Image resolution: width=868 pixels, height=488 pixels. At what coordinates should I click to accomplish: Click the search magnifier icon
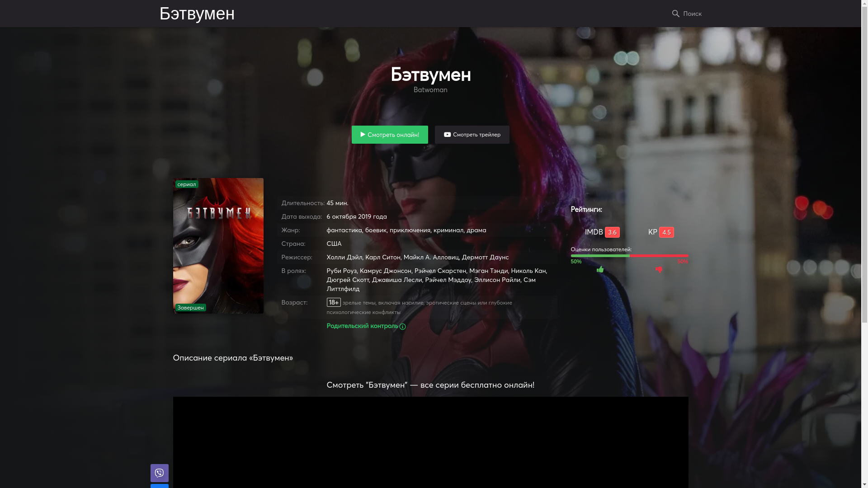[x=675, y=14]
